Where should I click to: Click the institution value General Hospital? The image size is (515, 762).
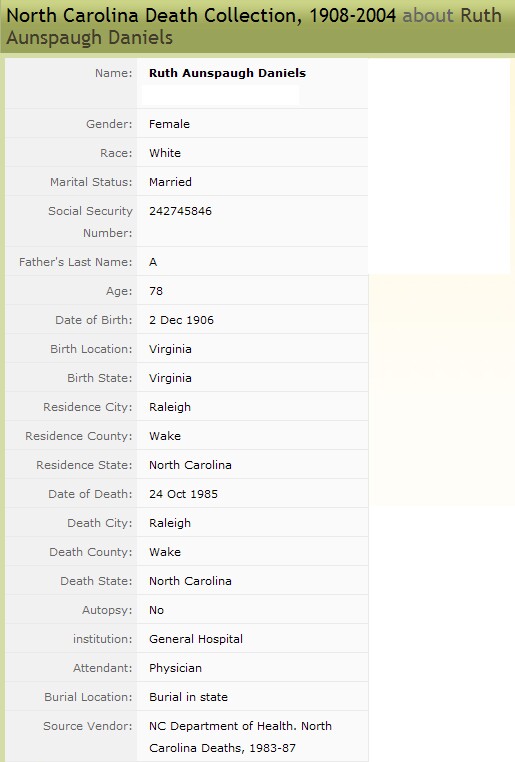click(196, 639)
